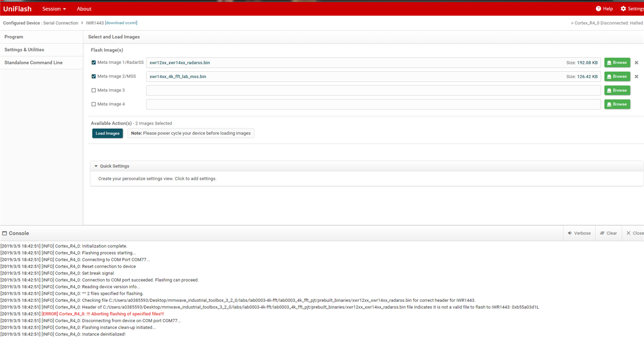Open the About menu
Viewport: 644px width, 359px height.
tap(84, 9)
